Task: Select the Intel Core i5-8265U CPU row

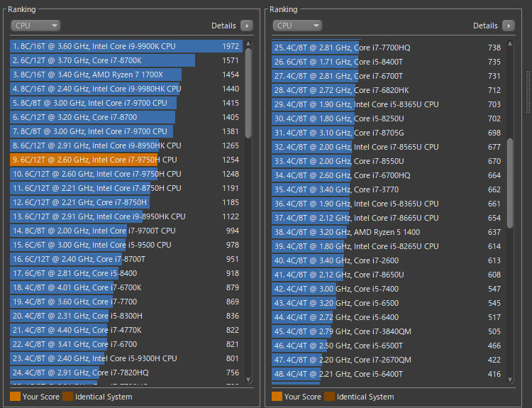Action: [x=388, y=246]
